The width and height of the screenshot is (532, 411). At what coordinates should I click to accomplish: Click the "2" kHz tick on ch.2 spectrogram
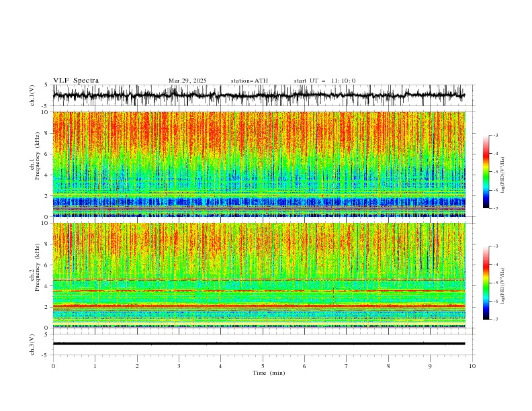[x=47, y=307]
